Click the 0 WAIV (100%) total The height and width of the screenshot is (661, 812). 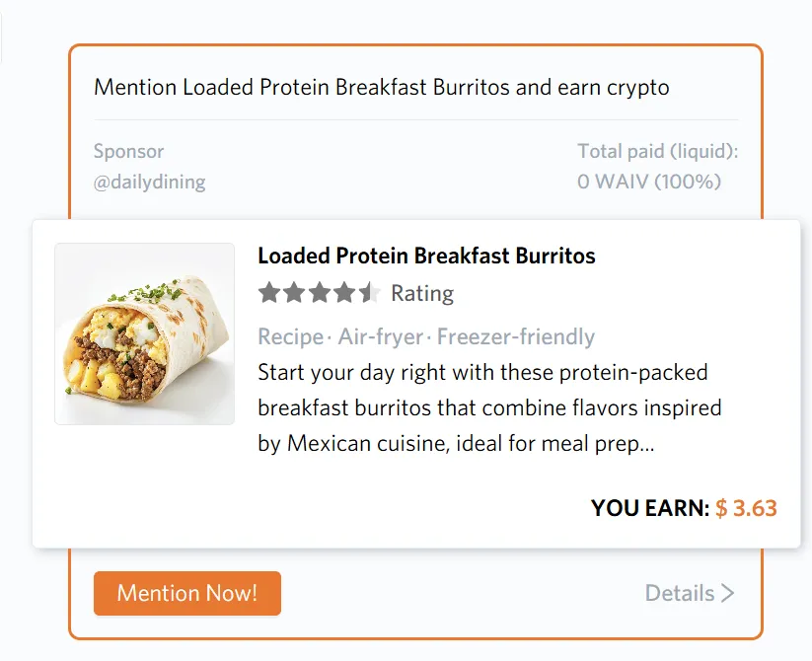pos(649,182)
